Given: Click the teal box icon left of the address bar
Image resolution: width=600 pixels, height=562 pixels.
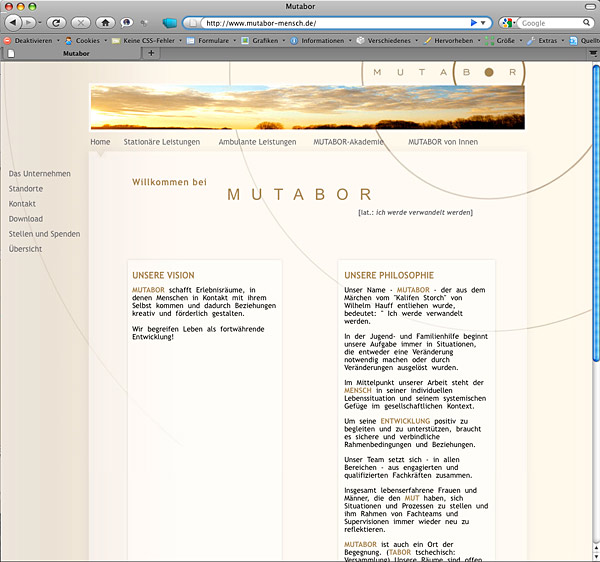Looking at the screenshot, I should pos(169,23).
